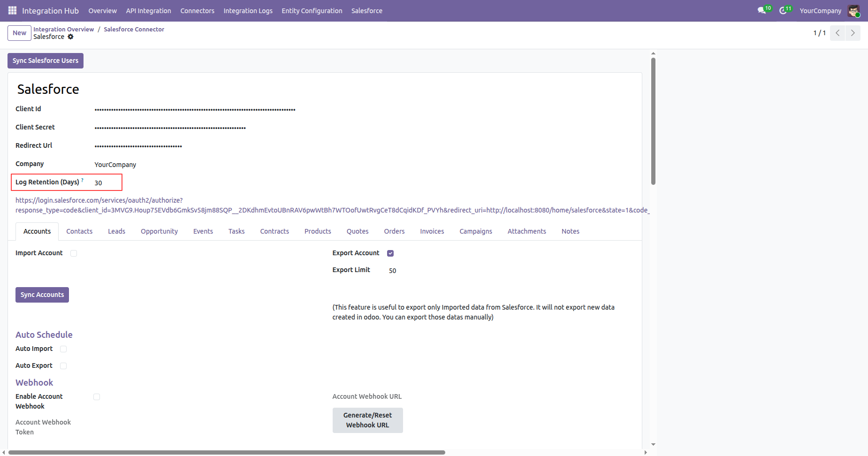Open the Connectors menu
This screenshot has height=456, width=868.
pyautogui.click(x=197, y=10)
